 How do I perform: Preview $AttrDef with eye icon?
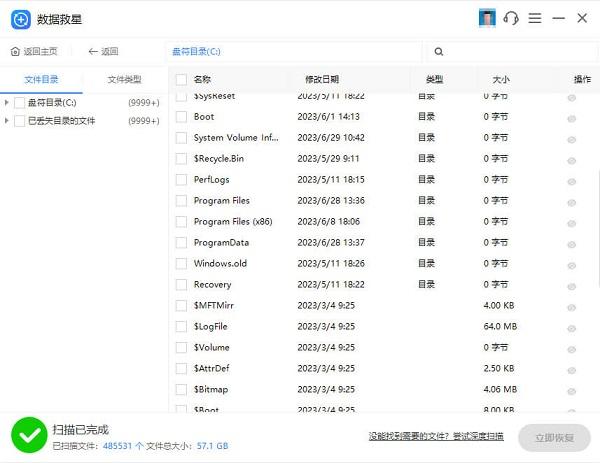click(x=572, y=370)
